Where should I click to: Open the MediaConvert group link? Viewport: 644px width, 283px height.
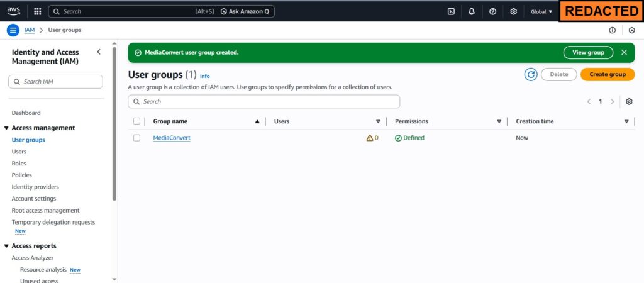point(171,138)
